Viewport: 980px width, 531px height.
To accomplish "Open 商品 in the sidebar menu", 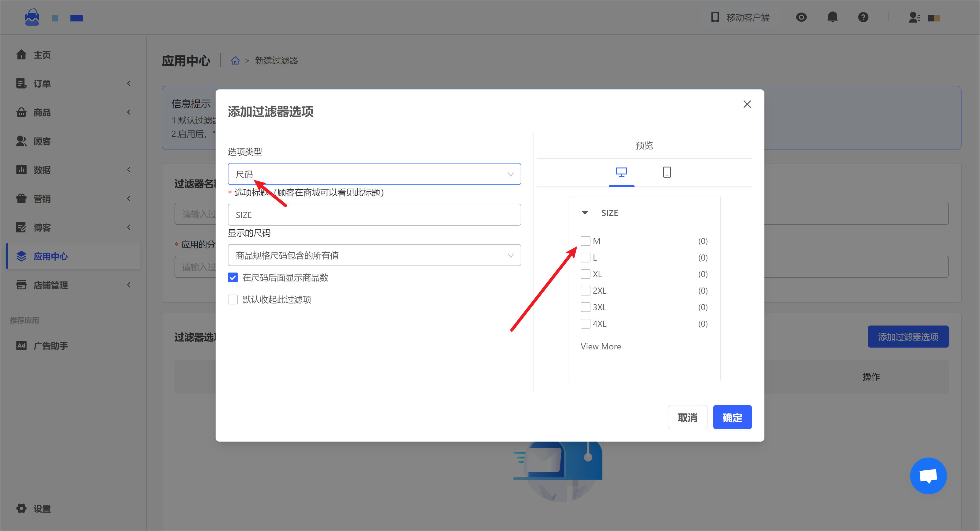I will pos(42,113).
